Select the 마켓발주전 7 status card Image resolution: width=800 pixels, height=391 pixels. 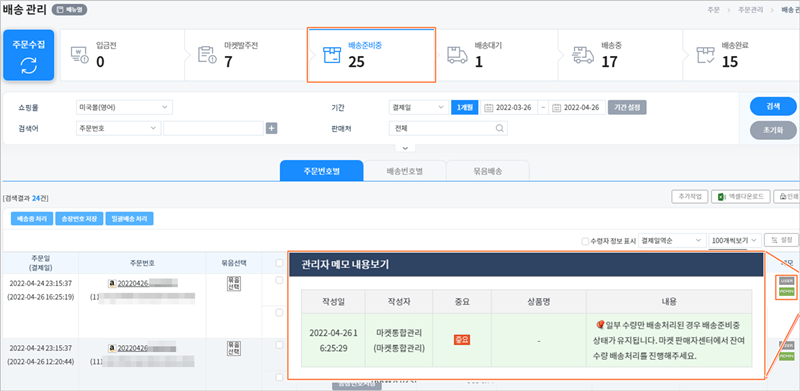tap(246, 55)
